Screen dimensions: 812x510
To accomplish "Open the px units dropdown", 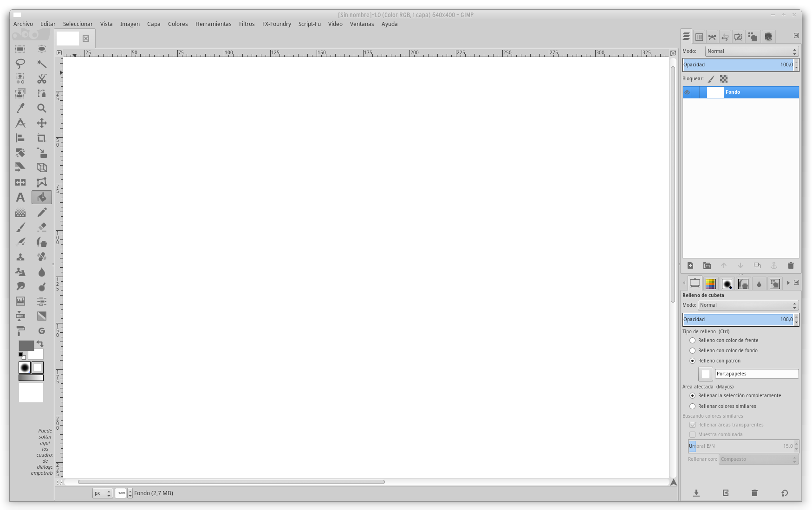I will click(103, 493).
